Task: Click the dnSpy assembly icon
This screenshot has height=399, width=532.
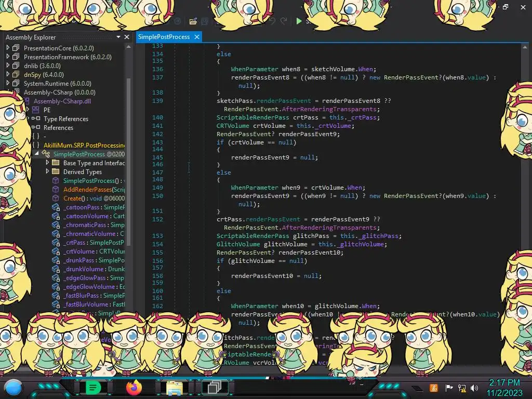Action: tap(16, 74)
